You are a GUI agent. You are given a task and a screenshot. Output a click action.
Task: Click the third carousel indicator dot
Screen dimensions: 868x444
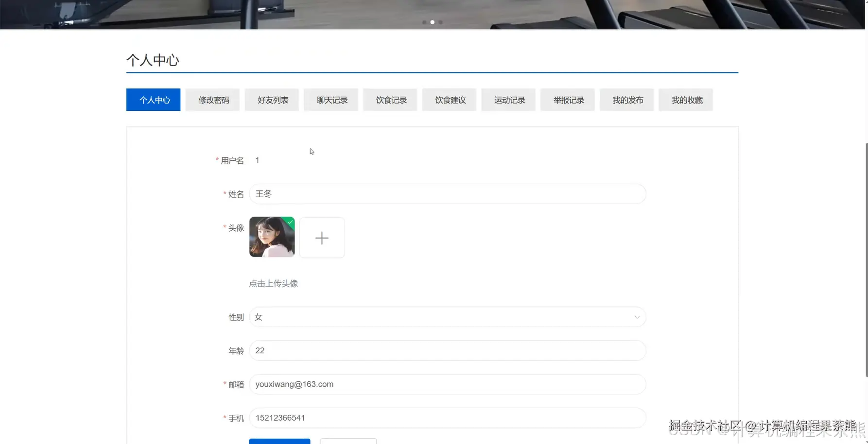click(440, 22)
